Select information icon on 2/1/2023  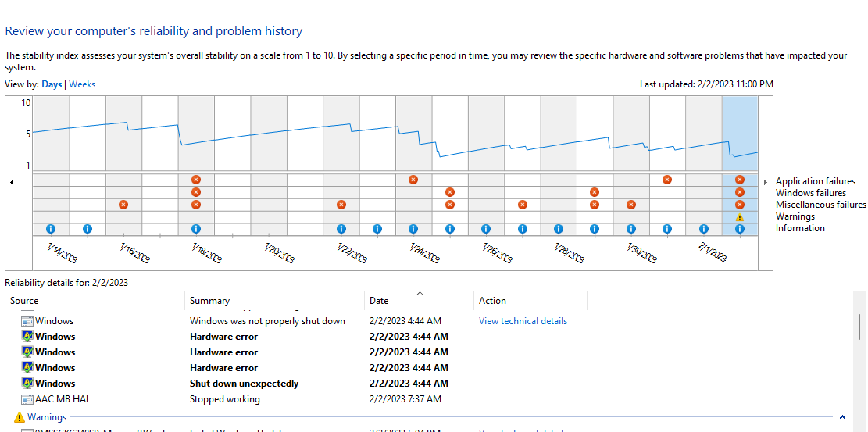[704, 229]
